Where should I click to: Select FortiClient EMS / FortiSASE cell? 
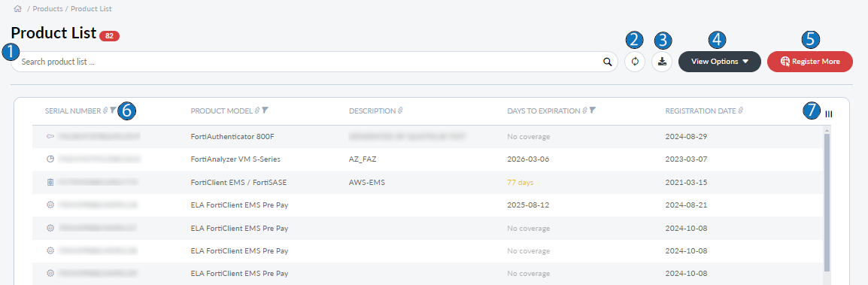coord(239,182)
